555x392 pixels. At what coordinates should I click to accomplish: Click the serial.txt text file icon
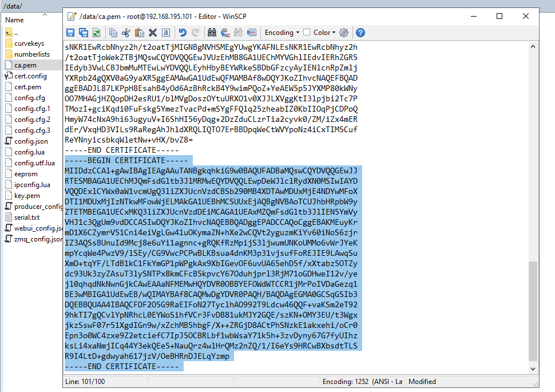click(x=9, y=217)
